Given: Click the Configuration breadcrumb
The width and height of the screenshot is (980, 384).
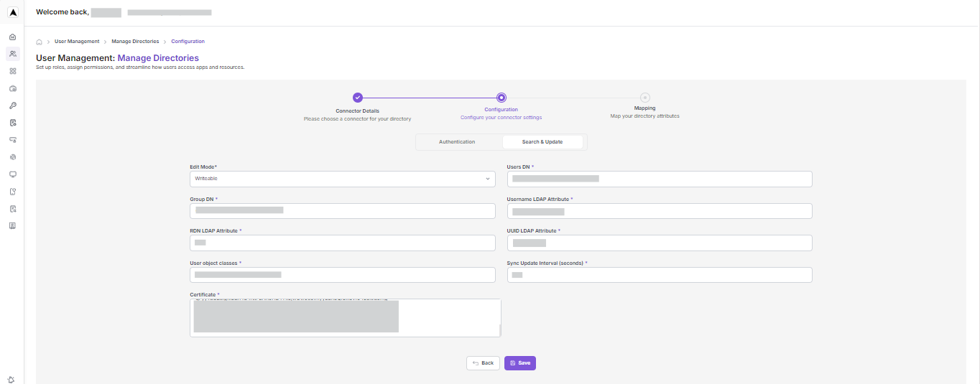Looking at the screenshot, I should 188,42.
